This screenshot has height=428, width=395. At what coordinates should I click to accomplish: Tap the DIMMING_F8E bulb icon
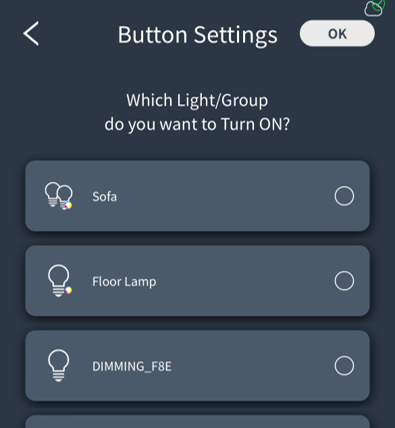(59, 366)
